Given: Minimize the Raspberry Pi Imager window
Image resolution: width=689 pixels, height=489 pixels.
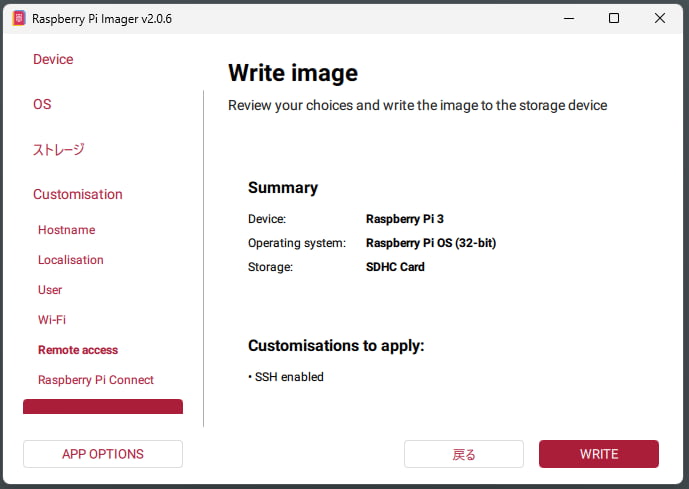Looking at the screenshot, I should [567, 18].
